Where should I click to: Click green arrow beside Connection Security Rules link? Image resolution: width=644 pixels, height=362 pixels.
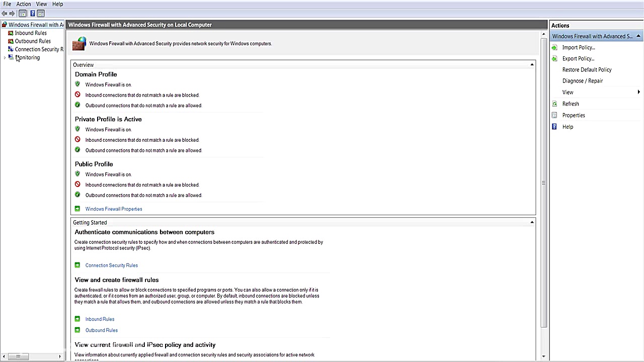click(77, 265)
